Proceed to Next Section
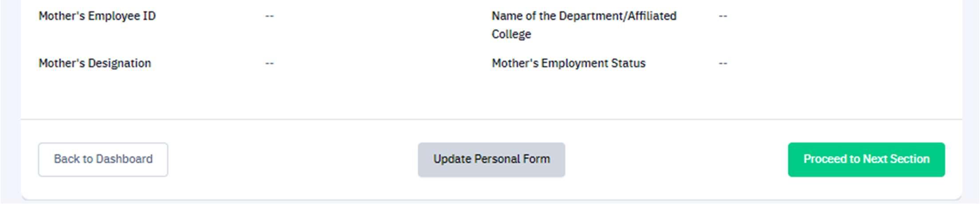980x204 pixels. click(866, 159)
